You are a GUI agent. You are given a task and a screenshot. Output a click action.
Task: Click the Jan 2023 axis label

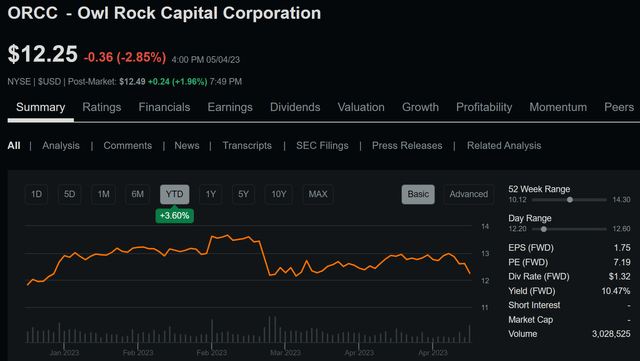[64, 353]
